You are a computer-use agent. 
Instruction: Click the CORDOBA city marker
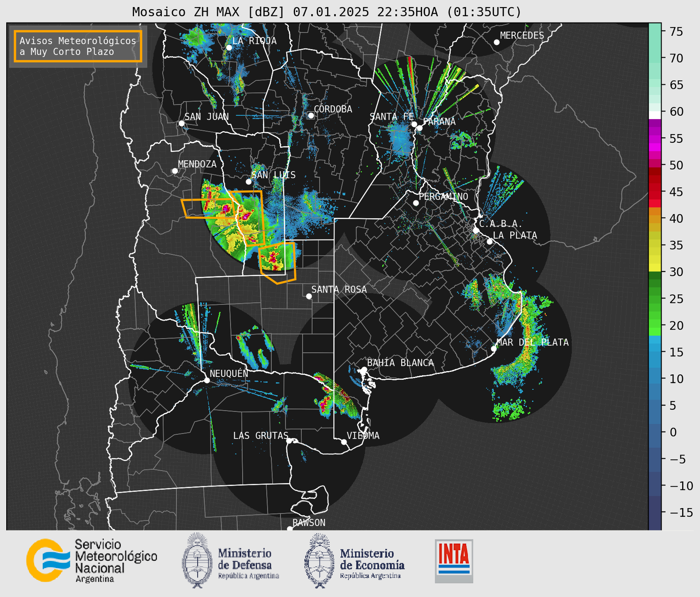tap(311, 115)
